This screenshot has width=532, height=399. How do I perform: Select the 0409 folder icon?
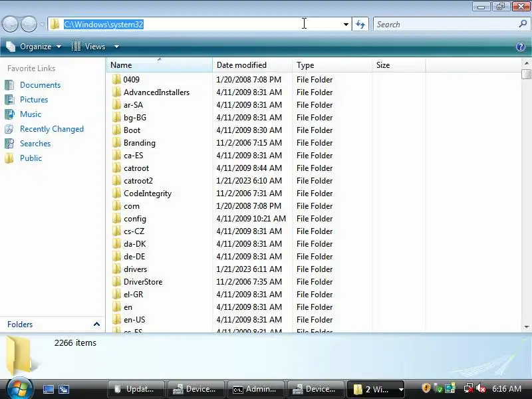click(x=116, y=79)
